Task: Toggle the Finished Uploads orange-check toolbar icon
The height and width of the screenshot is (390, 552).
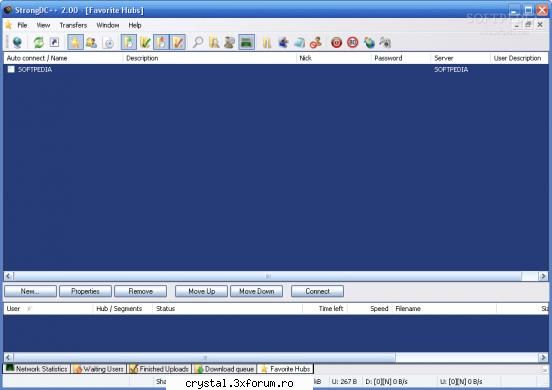Action: [x=178, y=43]
